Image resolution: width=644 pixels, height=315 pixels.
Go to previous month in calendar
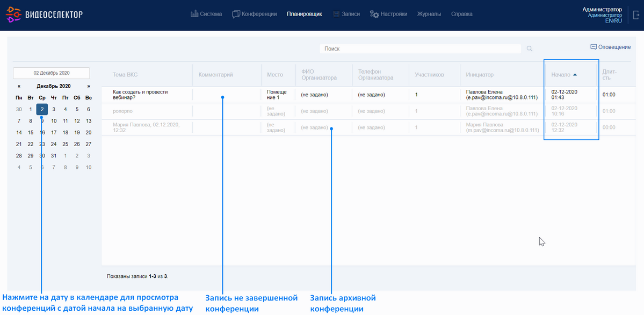[x=19, y=87]
